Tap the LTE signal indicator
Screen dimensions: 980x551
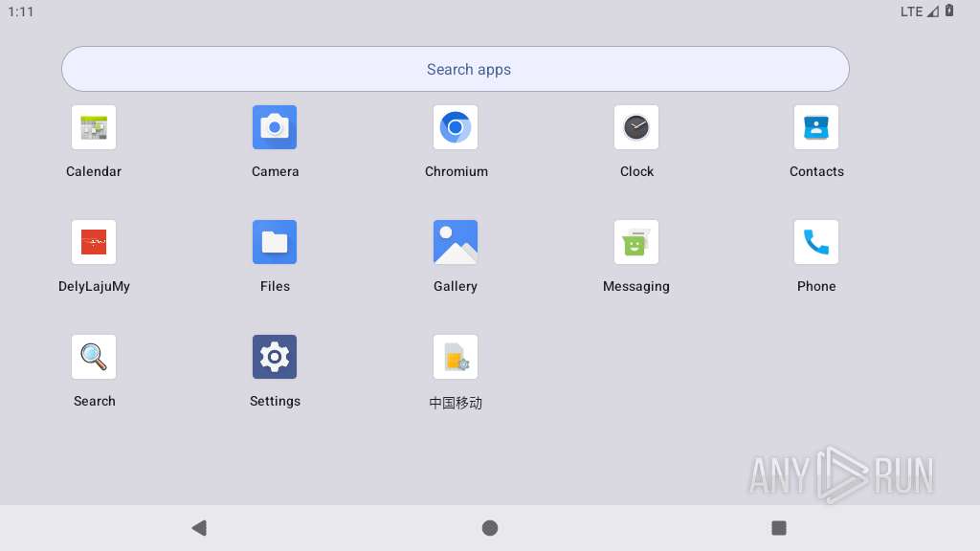pos(920,11)
